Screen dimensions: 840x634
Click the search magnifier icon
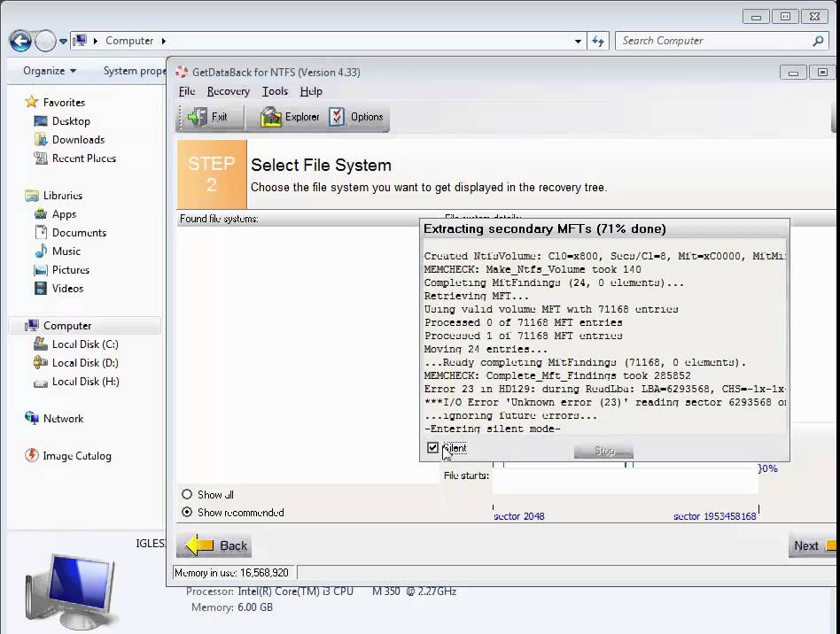818,41
